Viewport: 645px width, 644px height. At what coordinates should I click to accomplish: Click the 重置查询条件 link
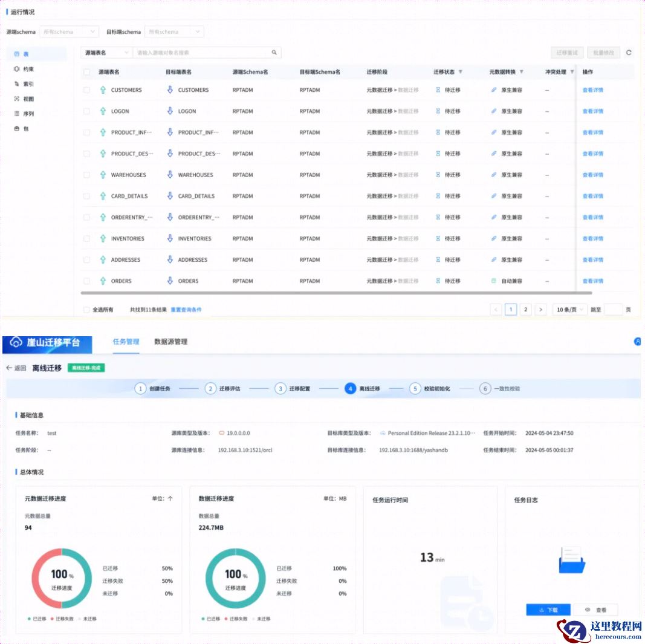click(x=186, y=310)
